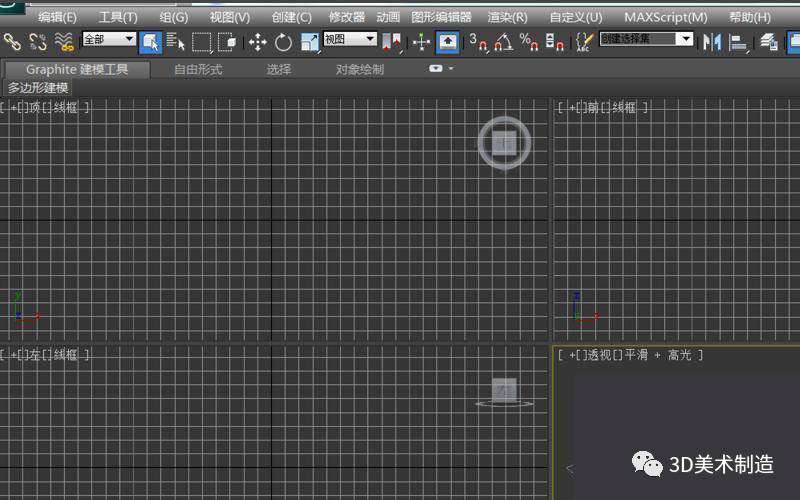
Task: Open the Select by Name tool
Action: point(176,41)
